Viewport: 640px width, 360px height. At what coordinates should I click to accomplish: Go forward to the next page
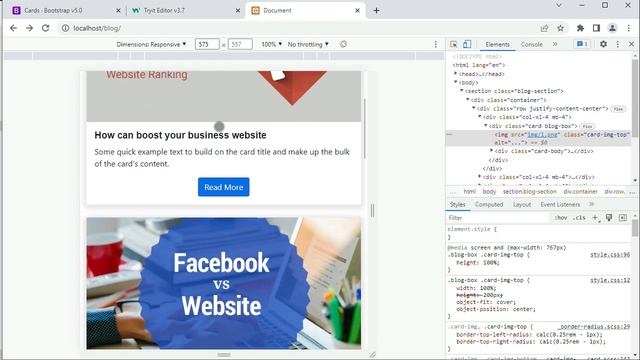29,28
